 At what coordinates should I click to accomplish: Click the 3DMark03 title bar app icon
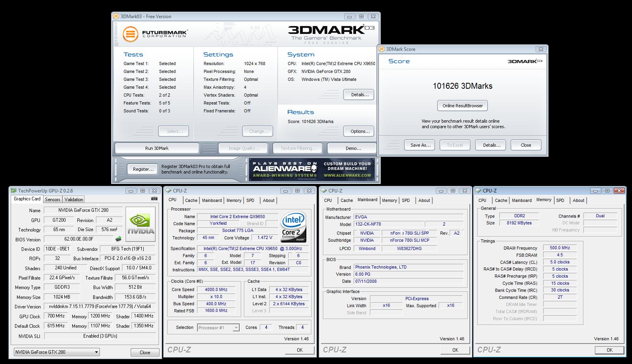[116, 16]
